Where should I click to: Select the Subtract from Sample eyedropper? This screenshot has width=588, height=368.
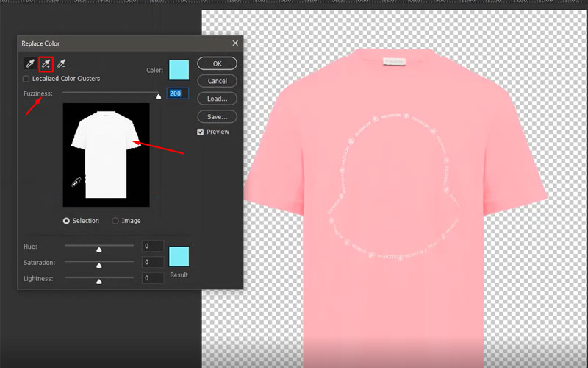click(62, 64)
